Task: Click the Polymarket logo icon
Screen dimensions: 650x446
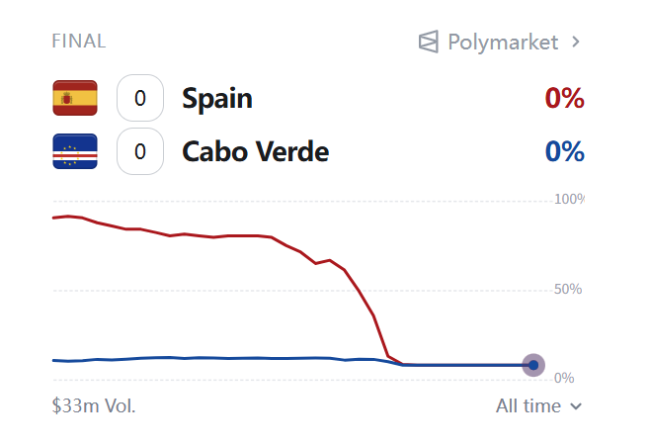Action: click(428, 42)
